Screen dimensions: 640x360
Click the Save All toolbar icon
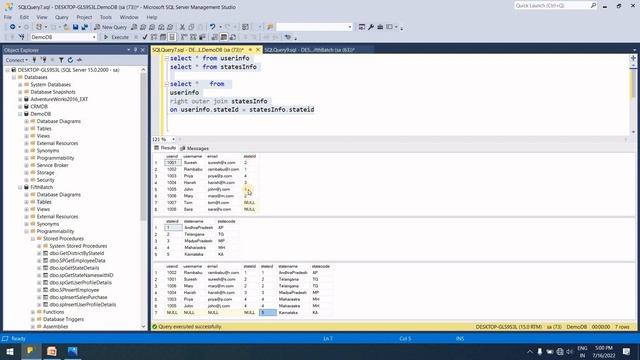click(84, 27)
